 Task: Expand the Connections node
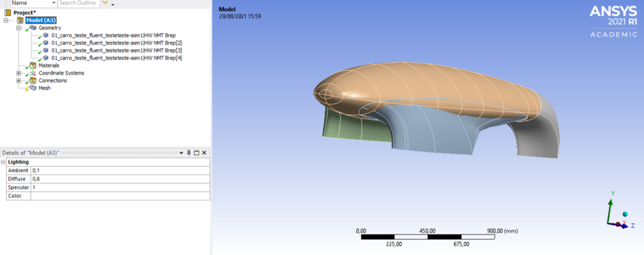[x=19, y=80]
